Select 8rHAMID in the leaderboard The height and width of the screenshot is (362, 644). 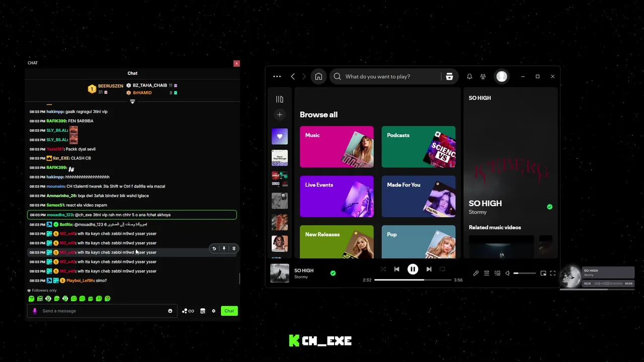(142, 93)
